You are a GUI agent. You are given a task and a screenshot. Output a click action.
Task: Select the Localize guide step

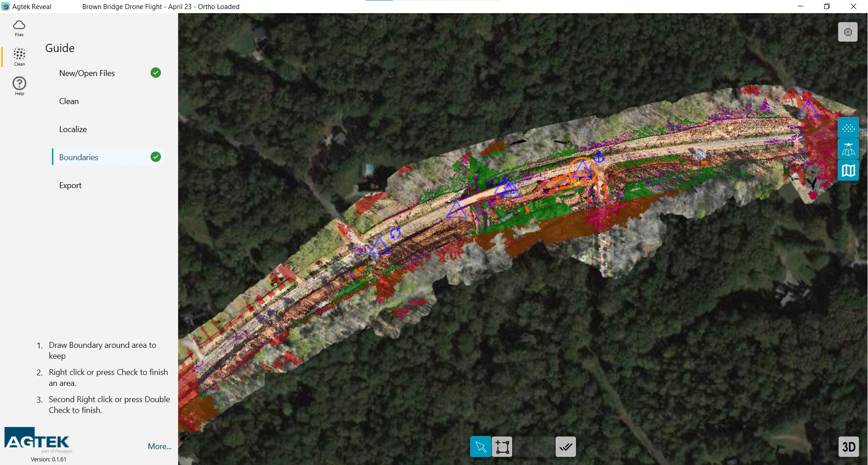coord(73,129)
